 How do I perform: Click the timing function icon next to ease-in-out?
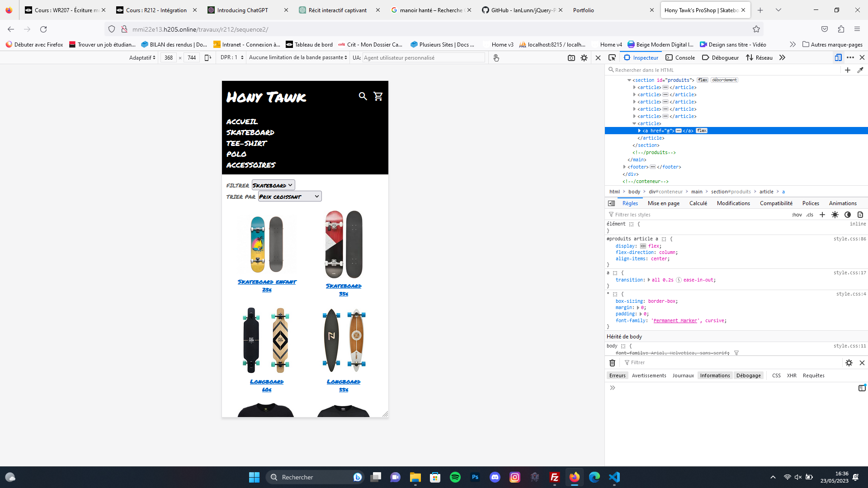(x=679, y=280)
